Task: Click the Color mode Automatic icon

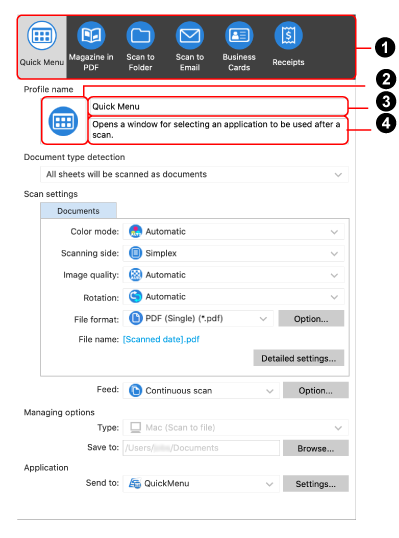Action: coord(136,232)
